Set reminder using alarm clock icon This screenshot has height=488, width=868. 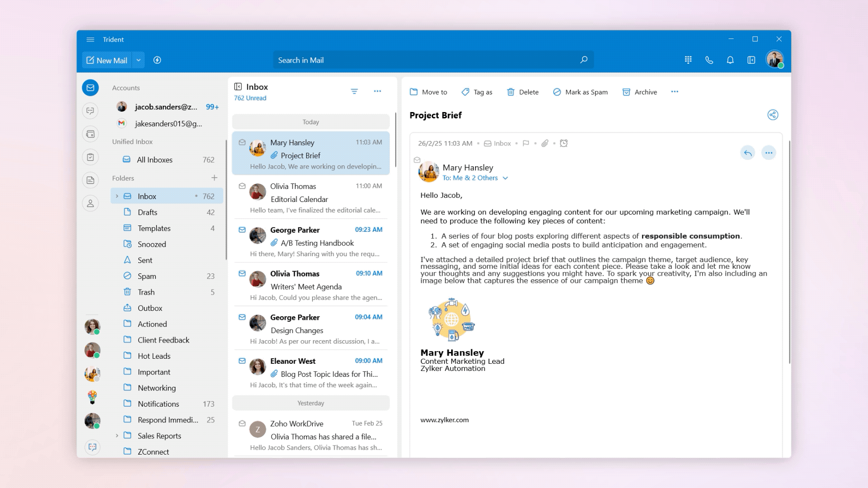[x=564, y=143]
